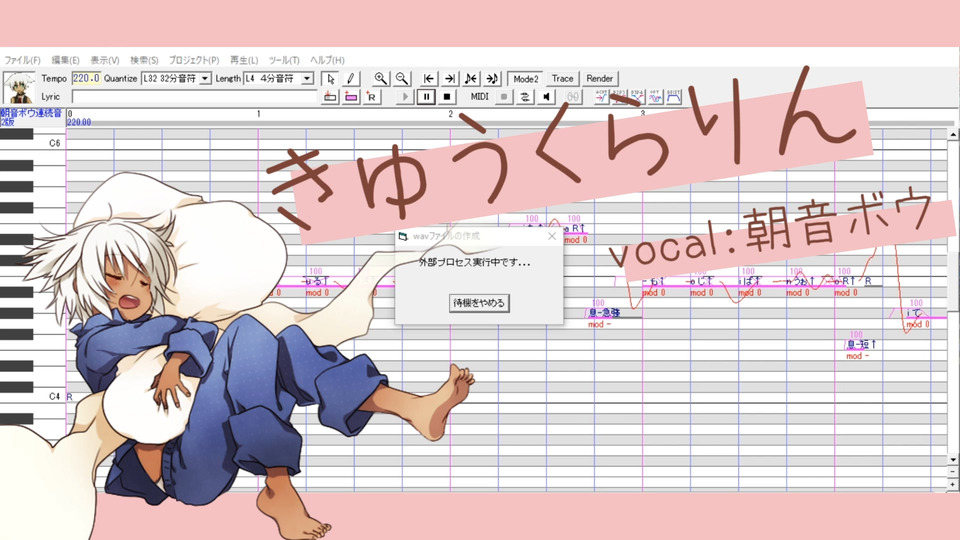Click the fourth envelope preset icon

coord(655,97)
